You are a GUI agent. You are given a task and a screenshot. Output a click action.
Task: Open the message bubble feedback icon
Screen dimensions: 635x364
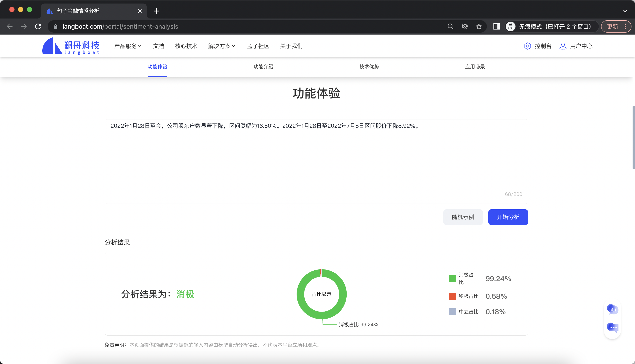[x=613, y=327]
